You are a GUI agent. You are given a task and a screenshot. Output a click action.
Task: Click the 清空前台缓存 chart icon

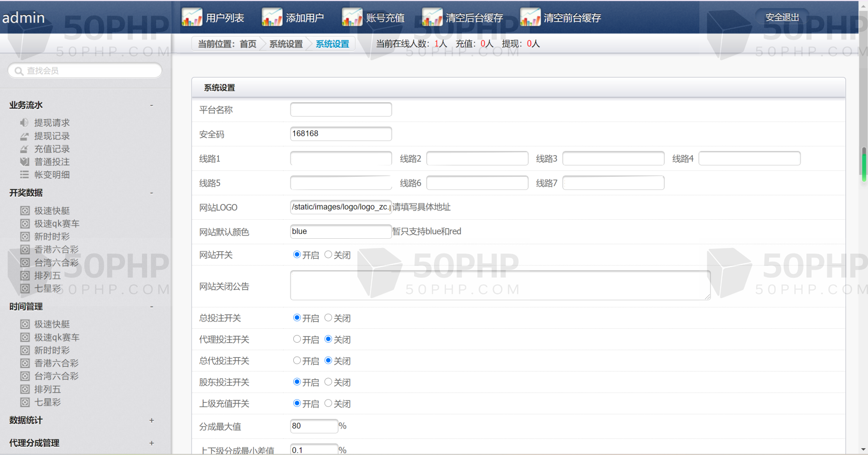click(x=530, y=17)
